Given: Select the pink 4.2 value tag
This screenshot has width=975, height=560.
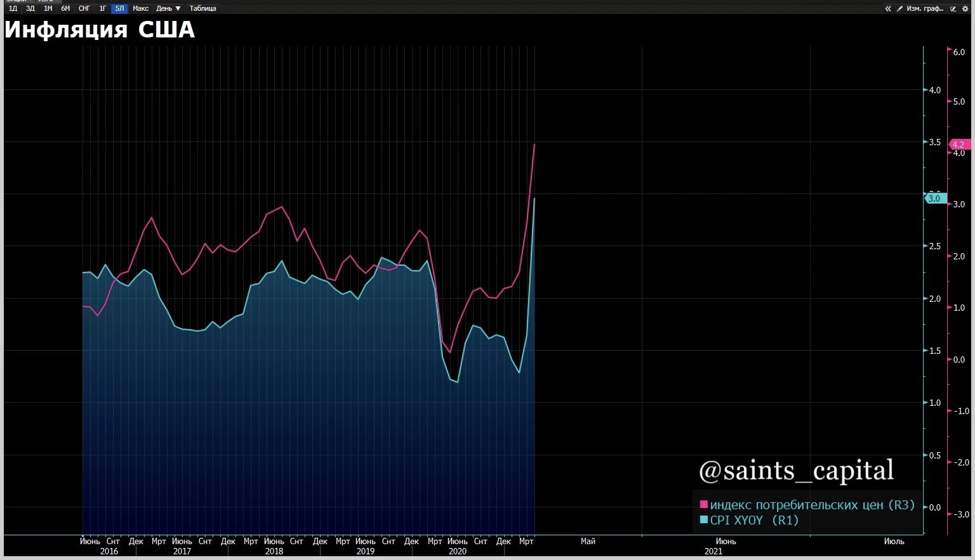Looking at the screenshot, I should point(959,145).
